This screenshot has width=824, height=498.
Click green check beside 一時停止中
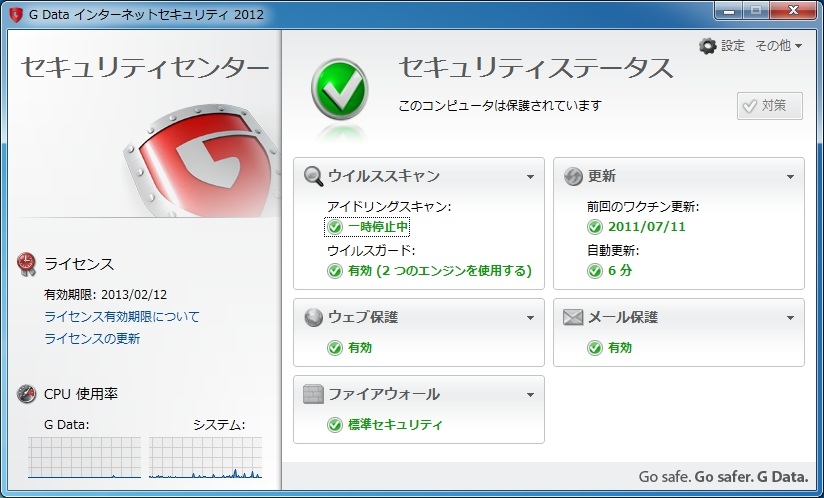coord(335,227)
